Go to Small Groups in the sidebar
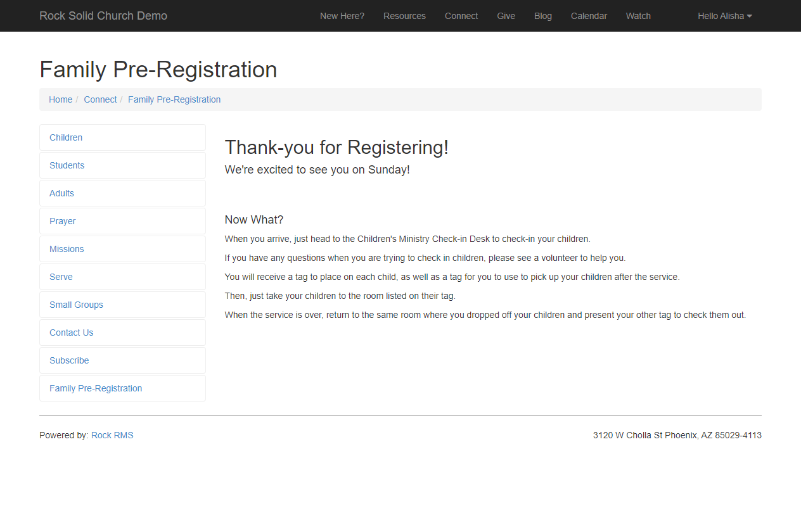The width and height of the screenshot is (801, 532). pos(122,305)
